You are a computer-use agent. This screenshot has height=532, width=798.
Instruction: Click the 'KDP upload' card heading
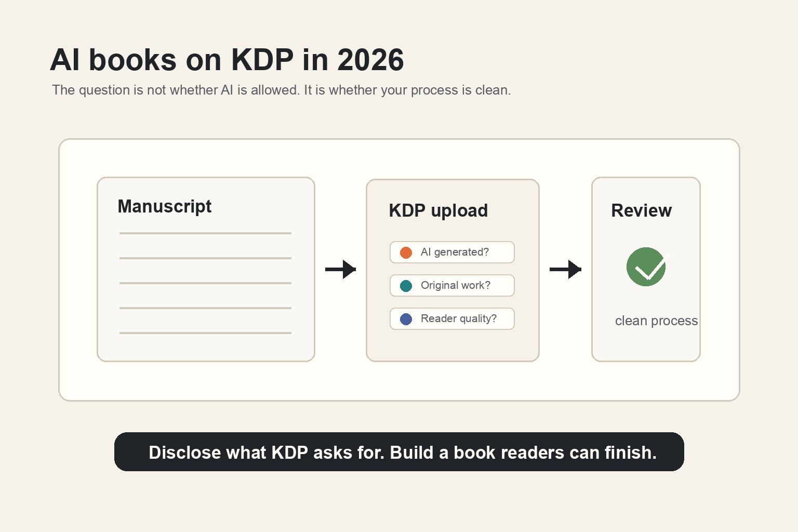tap(438, 211)
